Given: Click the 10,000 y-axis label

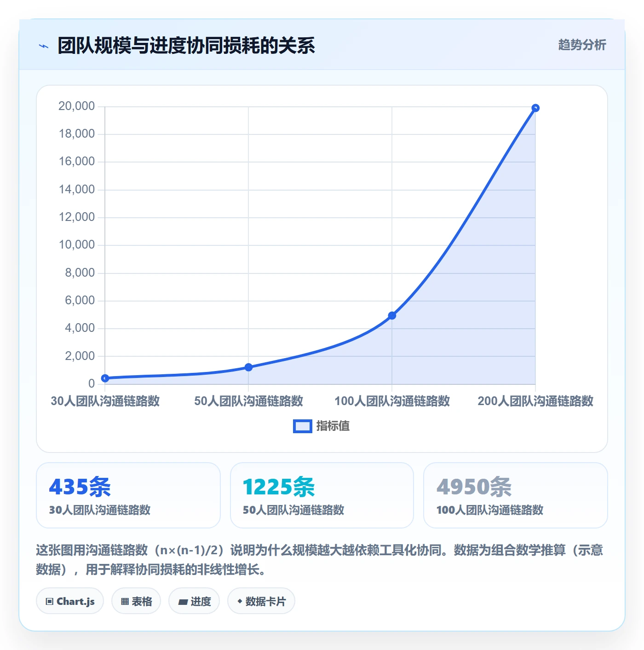Looking at the screenshot, I should (76, 245).
